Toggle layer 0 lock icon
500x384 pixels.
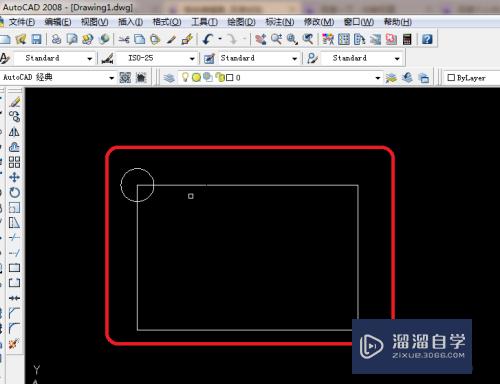pyautogui.click(x=220, y=78)
